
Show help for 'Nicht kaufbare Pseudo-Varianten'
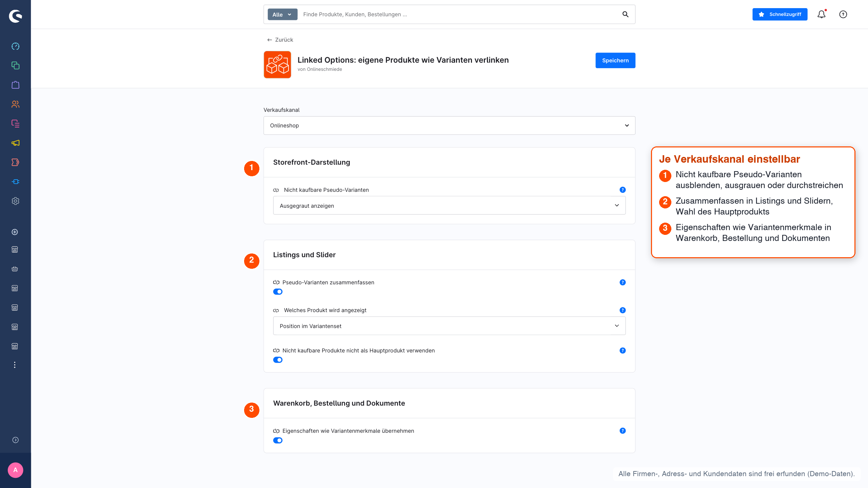(623, 190)
